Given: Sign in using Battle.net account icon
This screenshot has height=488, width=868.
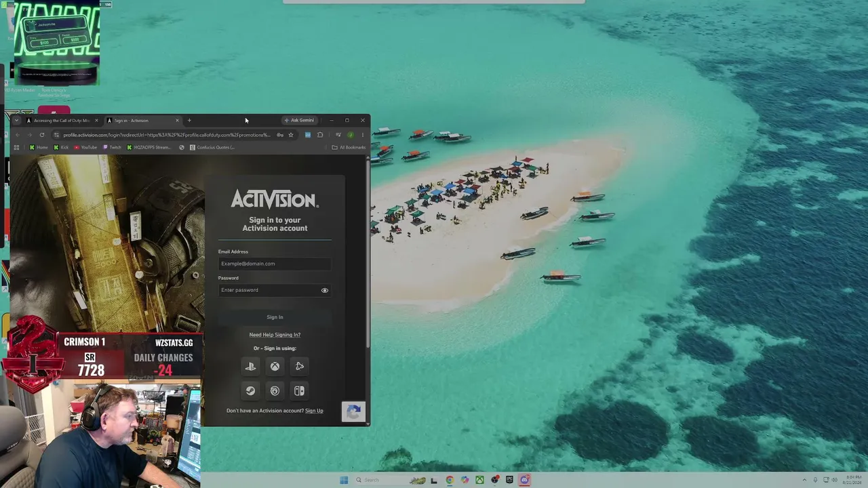Looking at the screenshot, I should click(x=299, y=366).
